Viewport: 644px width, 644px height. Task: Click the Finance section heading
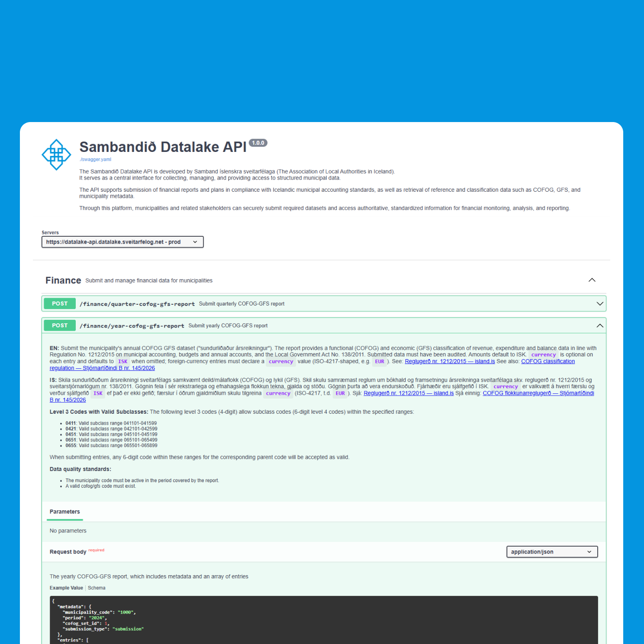[63, 280]
